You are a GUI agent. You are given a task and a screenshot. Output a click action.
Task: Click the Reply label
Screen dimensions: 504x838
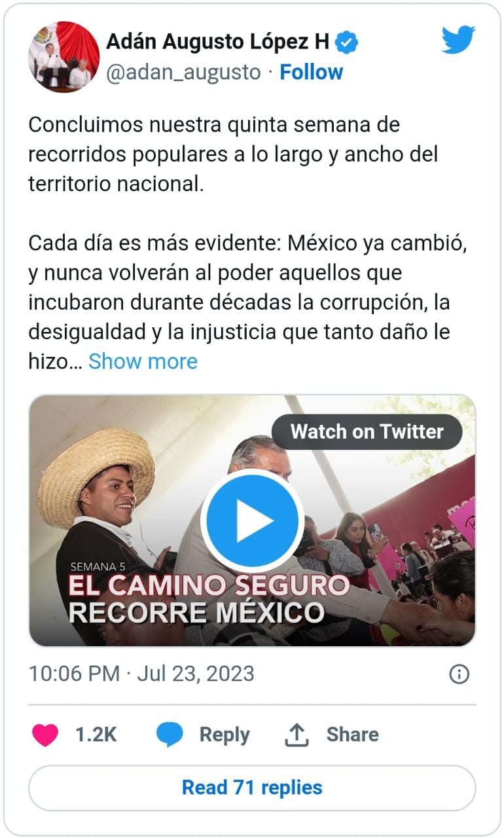click(225, 735)
